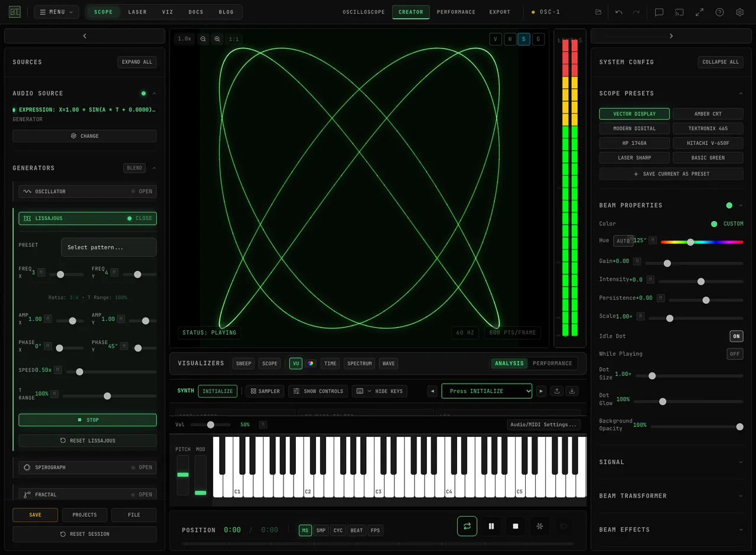Toggle the loop playback button
The image size is (756, 555).
coord(467,526)
